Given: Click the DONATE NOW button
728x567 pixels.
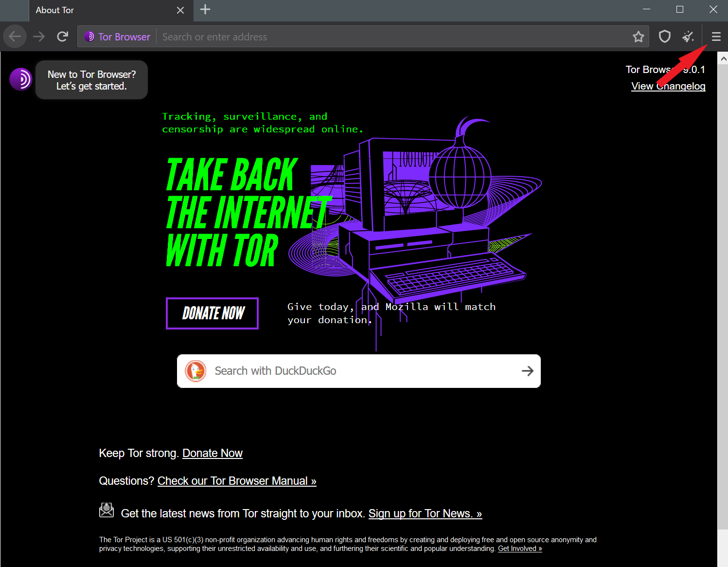Looking at the screenshot, I should (212, 313).
